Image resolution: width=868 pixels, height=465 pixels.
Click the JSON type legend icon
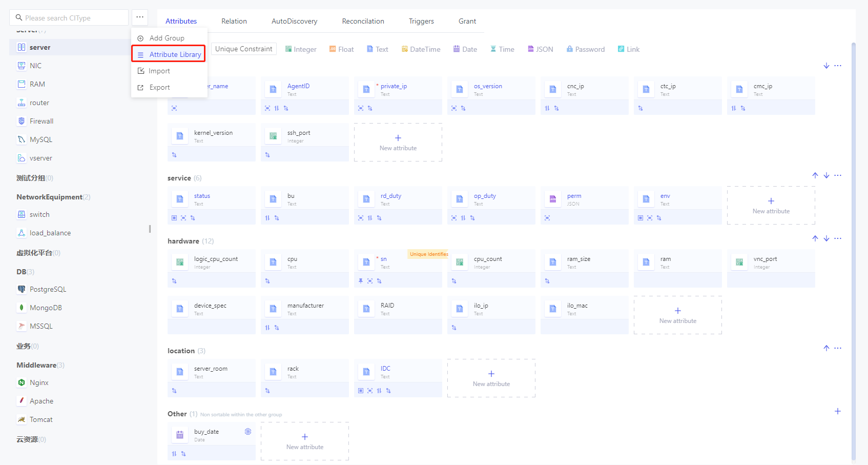[x=531, y=49]
